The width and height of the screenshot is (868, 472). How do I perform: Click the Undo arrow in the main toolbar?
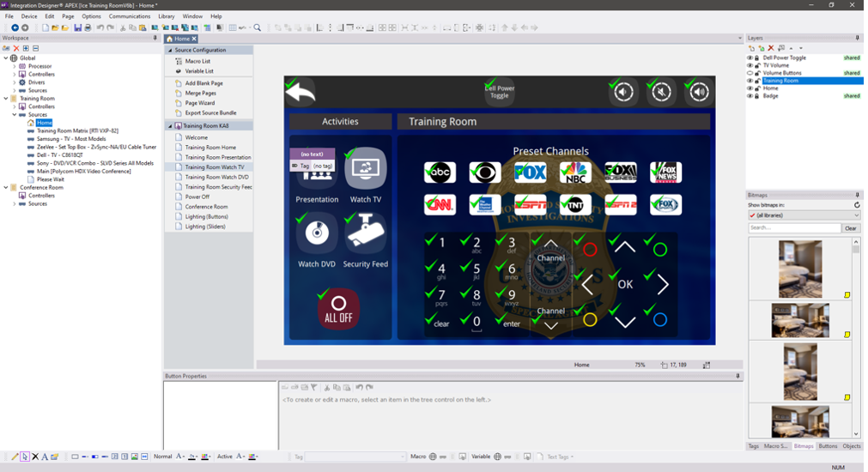click(100, 27)
